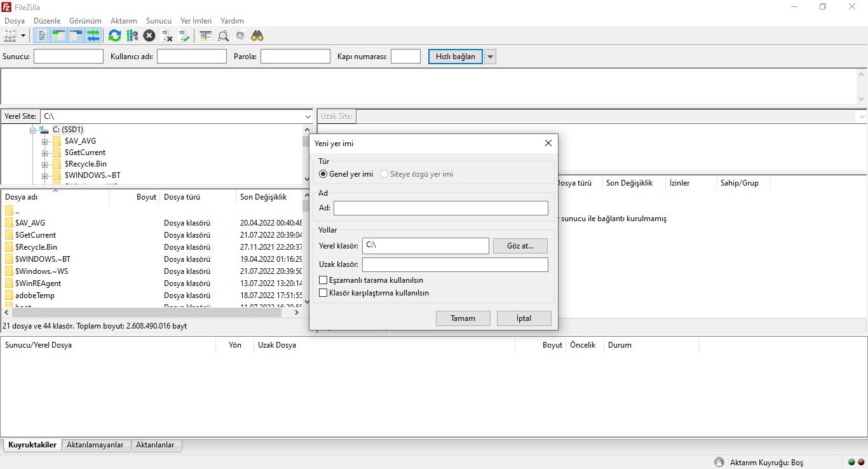Open the Uzak Site path dropdown
This screenshot has height=469, width=868.
click(x=862, y=117)
